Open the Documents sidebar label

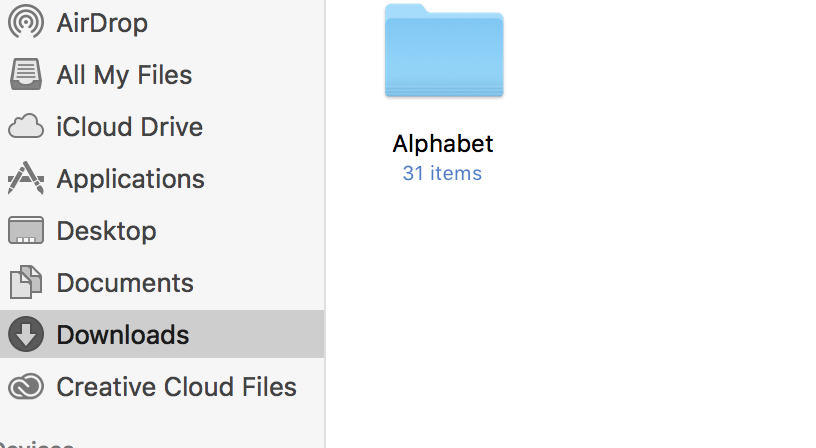[x=125, y=283]
